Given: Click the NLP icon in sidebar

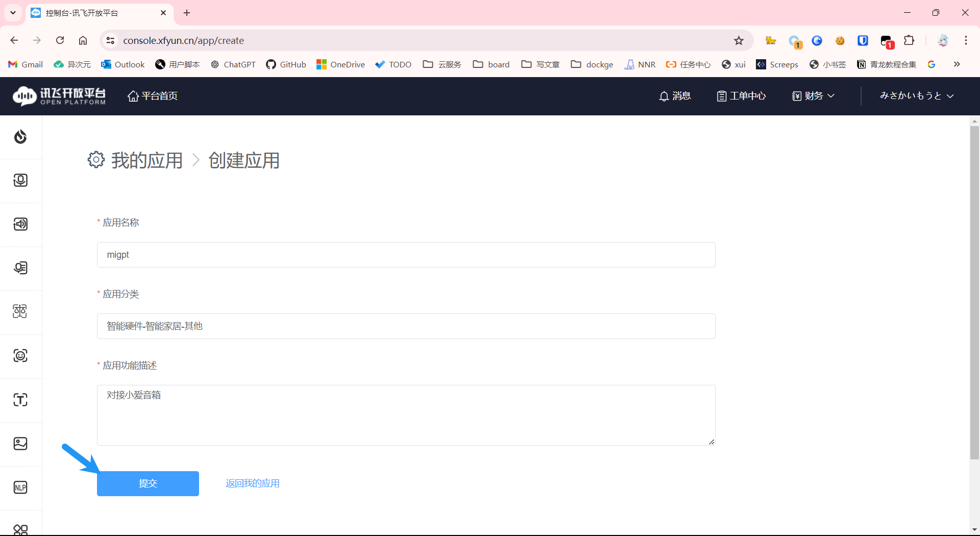Looking at the screenshot, I should pos(20,488).
